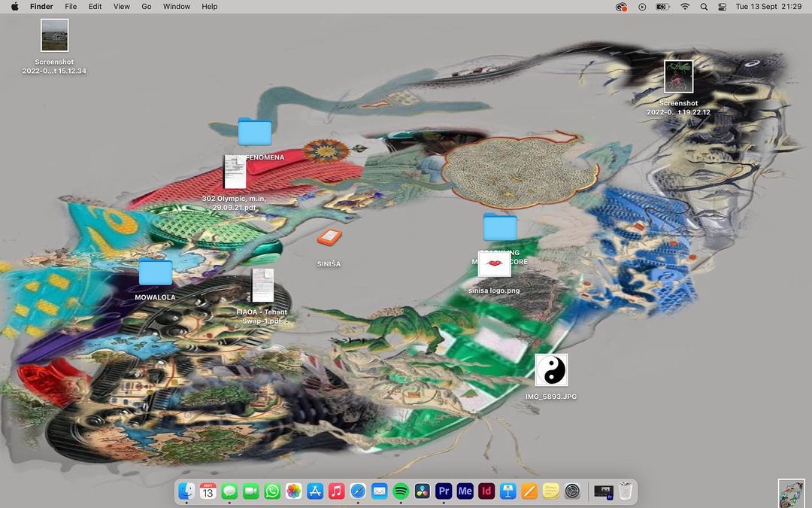
Task: Open Spotlight search in the menu bar
Action: tap(704, 7)
